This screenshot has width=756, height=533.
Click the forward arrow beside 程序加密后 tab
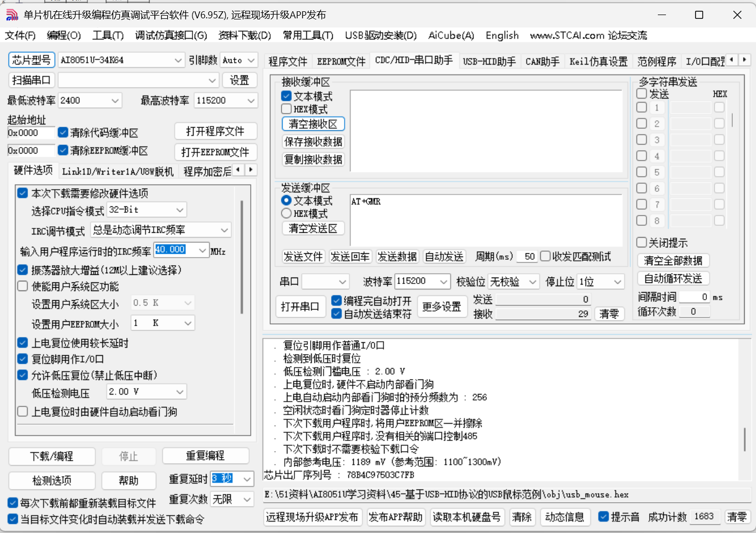coord(250,169)
